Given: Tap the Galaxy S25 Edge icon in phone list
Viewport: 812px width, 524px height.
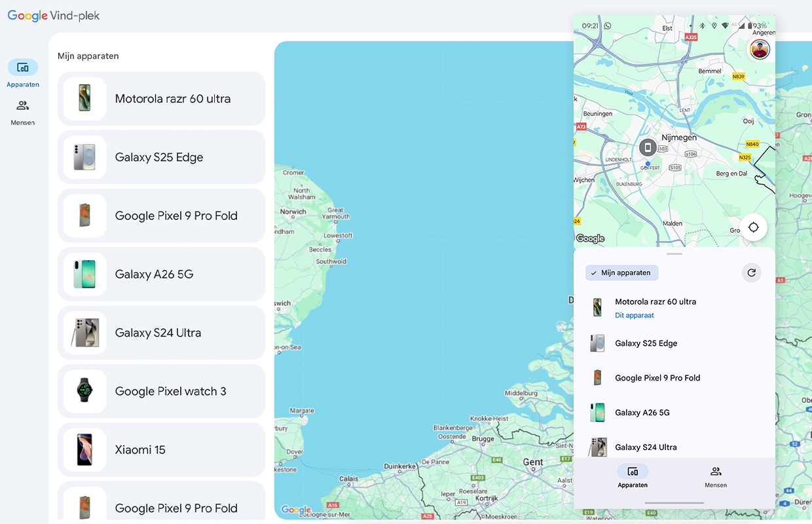Looking at the screenshot, I should (x=597, y=343).
